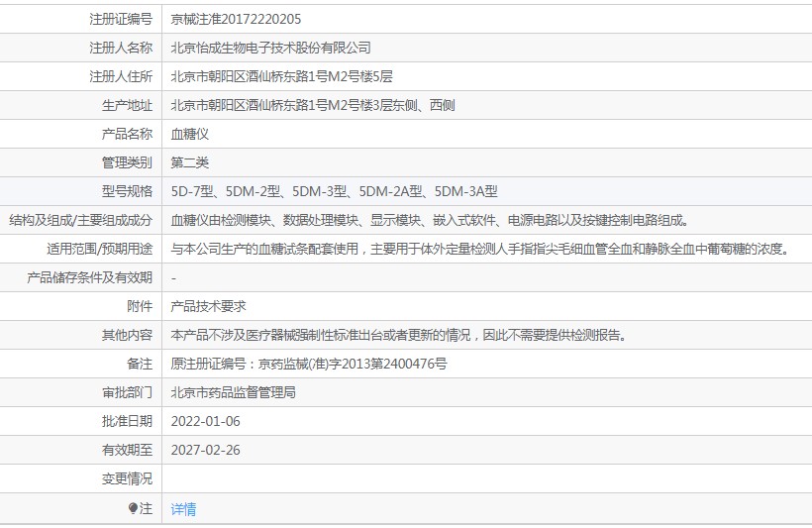Screen dimensions: 812x528
Task: Click the 有效期至 label
Action: click(127, 451)
